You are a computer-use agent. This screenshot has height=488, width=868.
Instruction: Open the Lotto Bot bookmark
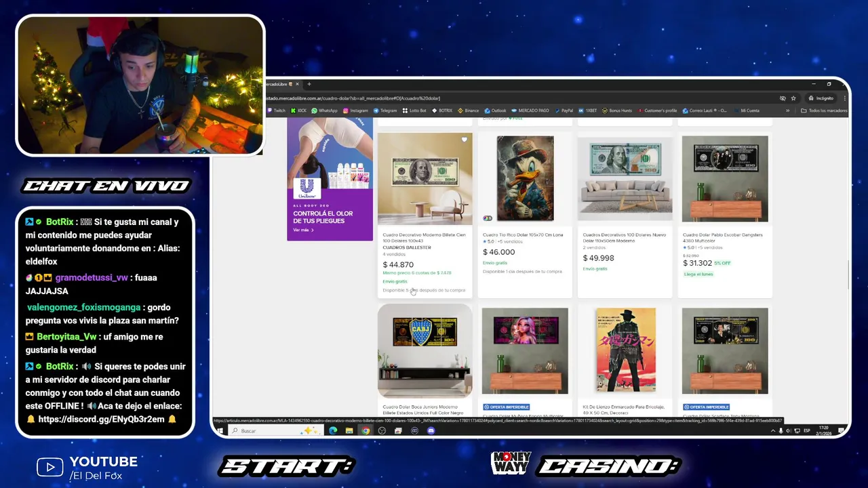click(414, 110)
